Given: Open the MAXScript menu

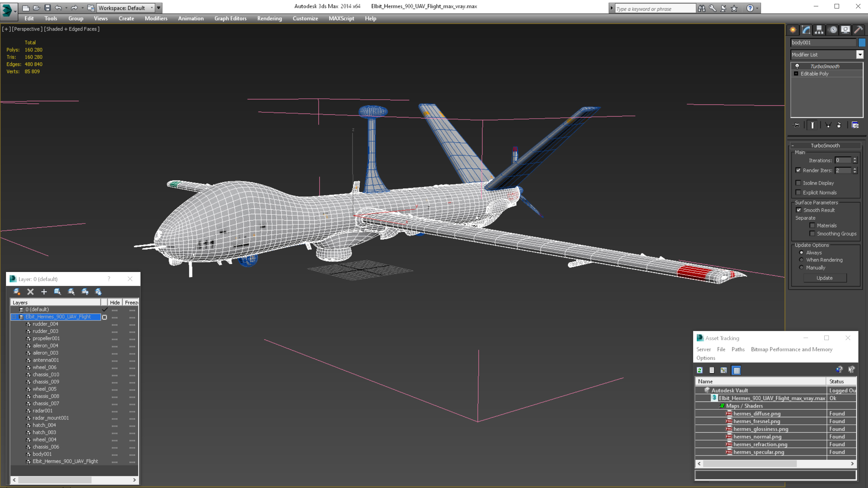Looking at the screenshot, I should [341, 18].
